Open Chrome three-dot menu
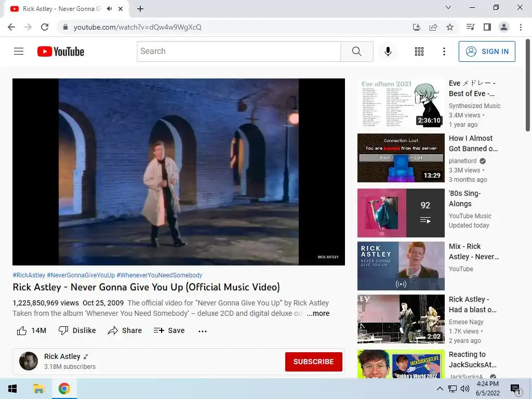The image size is (532, 399). (521, 27)
